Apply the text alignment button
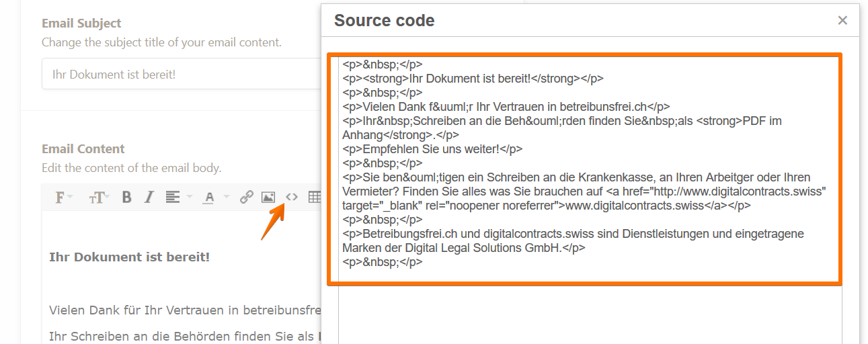Viewport: 868px width, 344px height. coord(173,198)
